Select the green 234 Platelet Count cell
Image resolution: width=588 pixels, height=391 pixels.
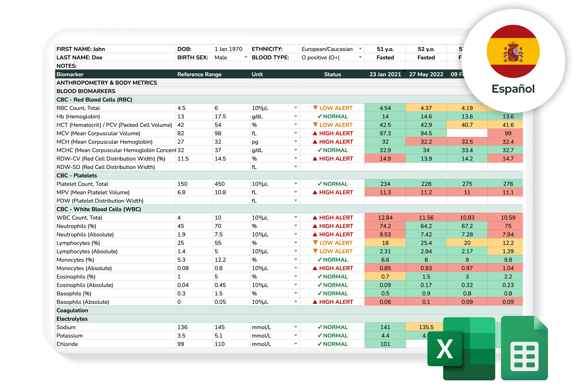point(385,184)
